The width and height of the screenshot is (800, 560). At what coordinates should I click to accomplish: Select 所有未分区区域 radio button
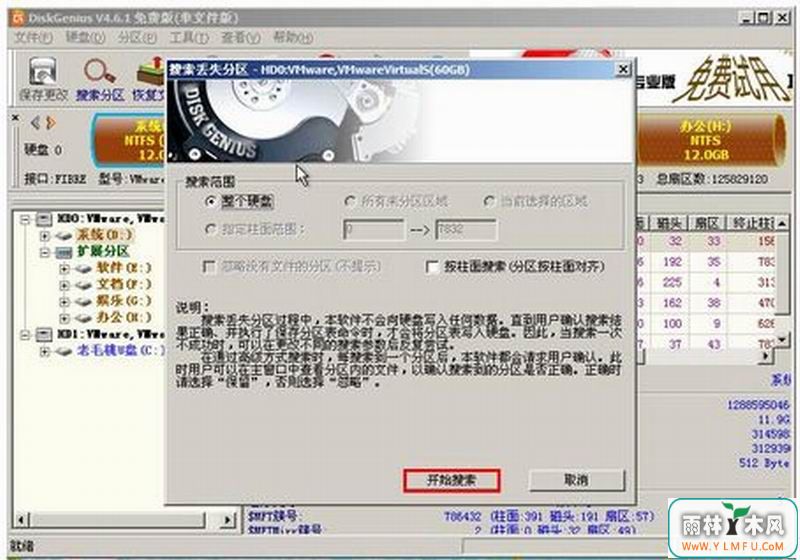350,201
